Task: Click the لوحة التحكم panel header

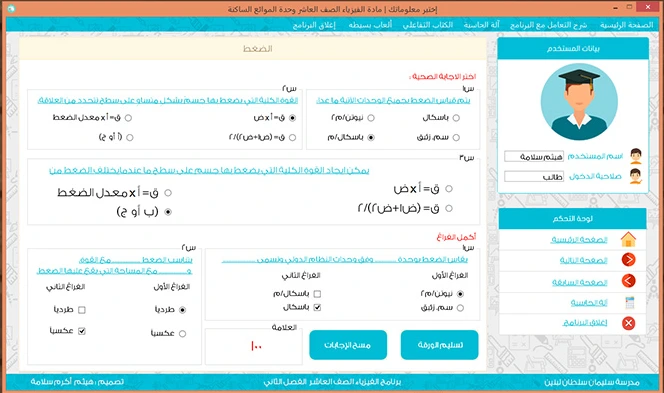Action: pos(573,219)
